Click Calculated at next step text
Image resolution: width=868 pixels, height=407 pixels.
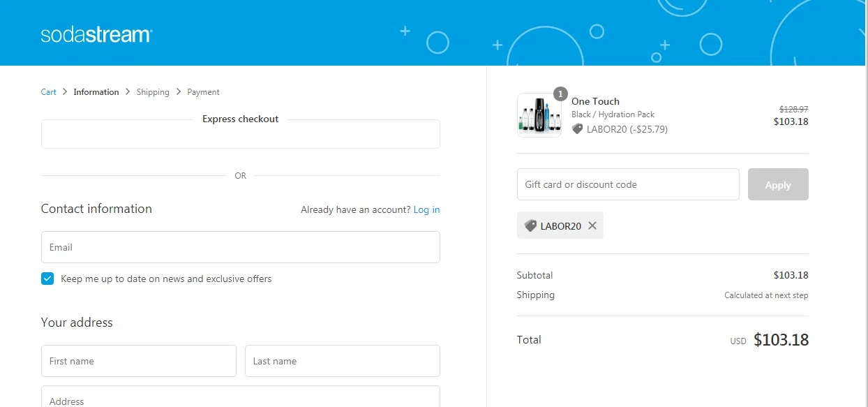click(x=766, y=295)
